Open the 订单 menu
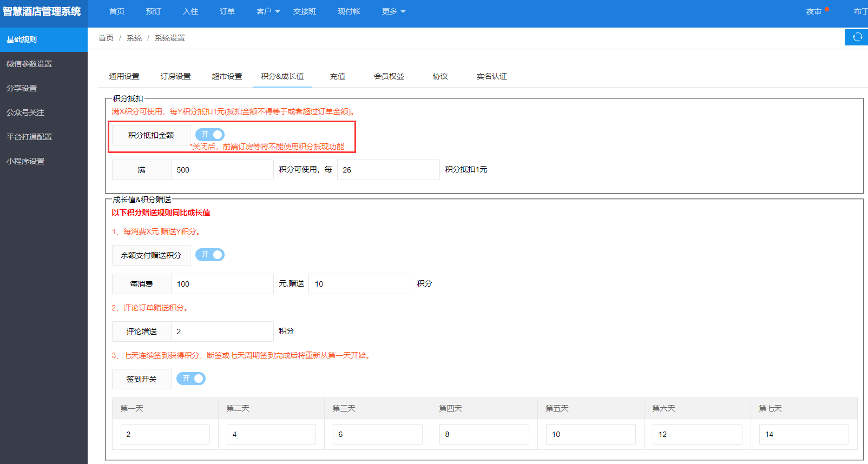The height and width of the screenshot is (464, 868). click(227, 11)
